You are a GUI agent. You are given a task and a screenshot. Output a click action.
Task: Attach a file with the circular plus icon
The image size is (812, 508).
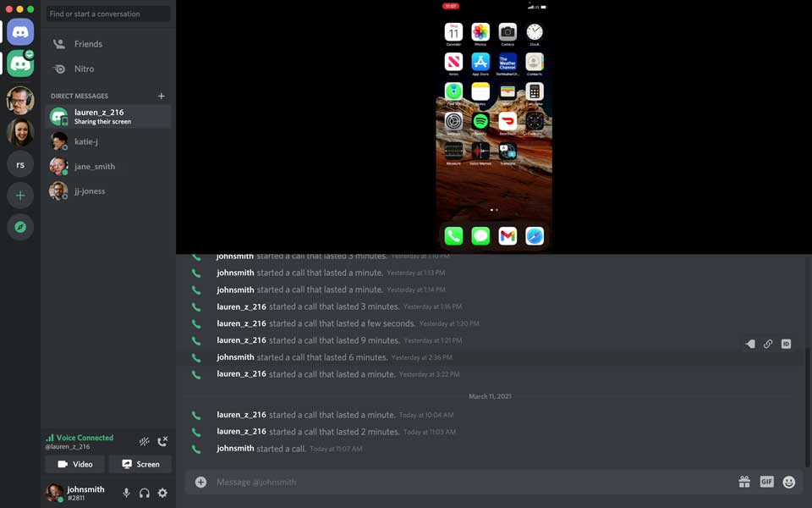(x=200, y=481)
